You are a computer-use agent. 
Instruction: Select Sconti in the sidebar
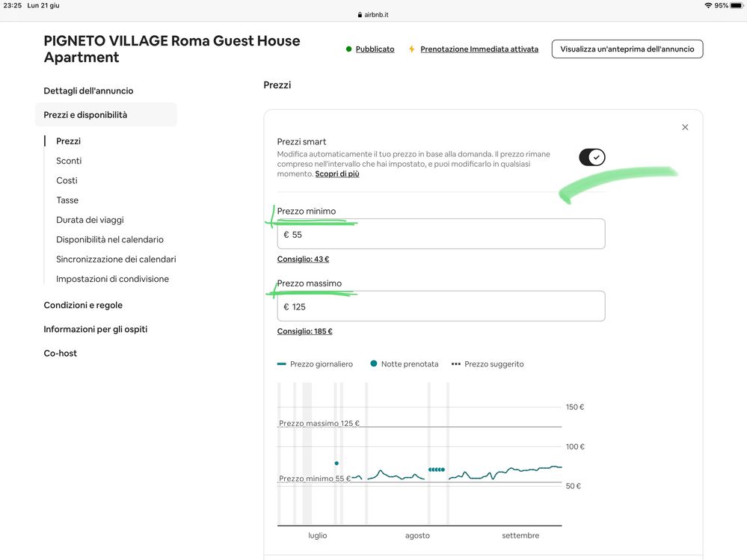click(x=69, y=161)
